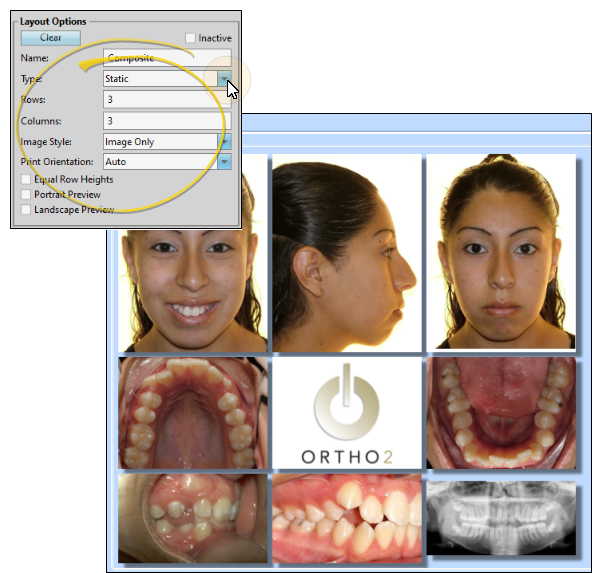Viewport: 593px width, 573px height.
Task: Select the upper occlusal teeth photo
Action: pyautogui.click(x=193, y=413)
